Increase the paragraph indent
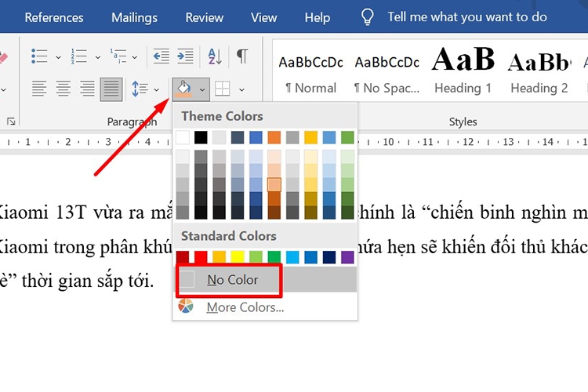This screenshot has height=392, width=588. point(185,56)
